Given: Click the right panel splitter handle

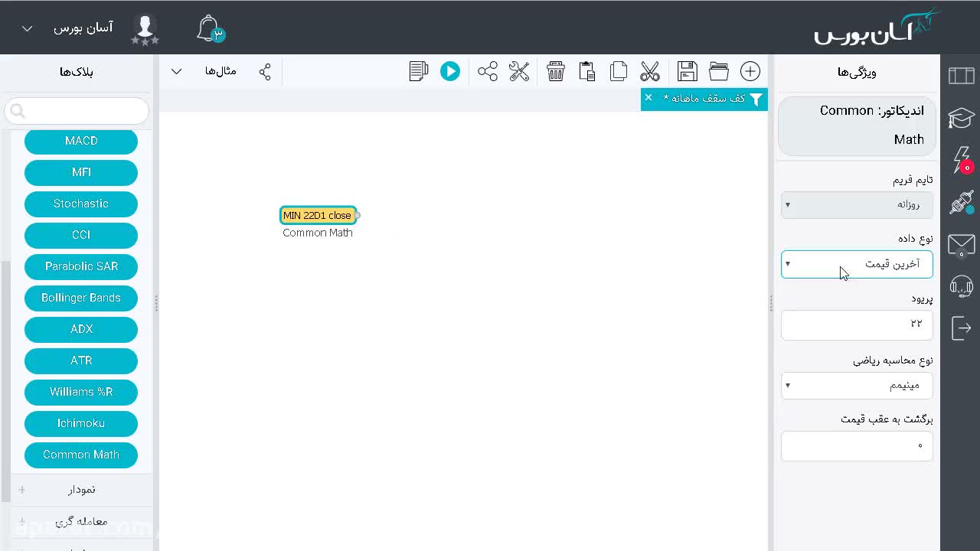Looking at the screenshot, I should (771, 304).
